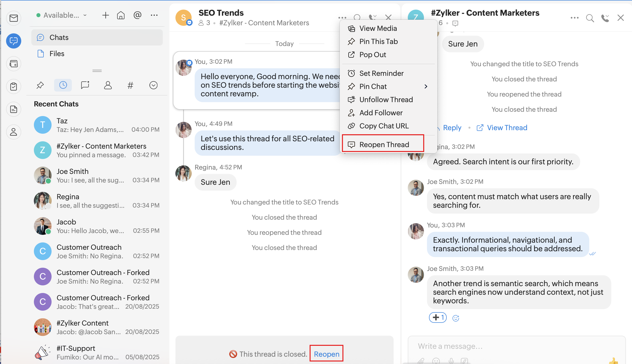
Task: Select Reopen Thread from context menu
Action: point(384,145)
